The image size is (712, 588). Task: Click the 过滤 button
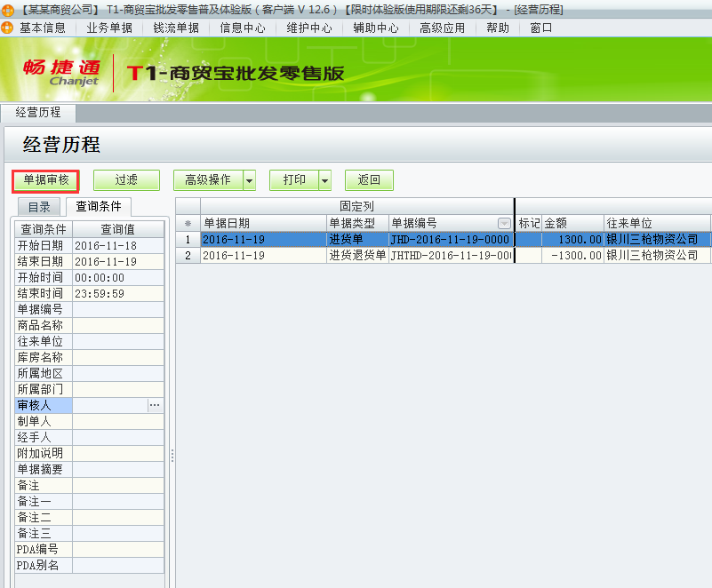click(126, 179)
